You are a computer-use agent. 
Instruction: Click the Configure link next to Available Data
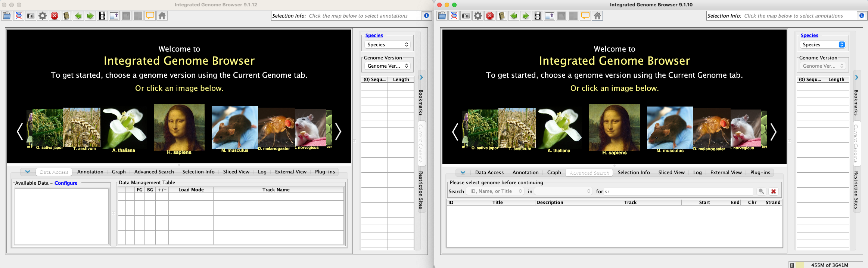coord(66,183)
